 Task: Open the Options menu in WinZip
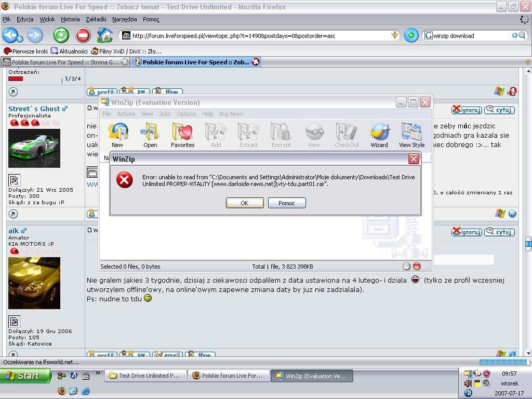pyautogui.click(x=187, y=114)
